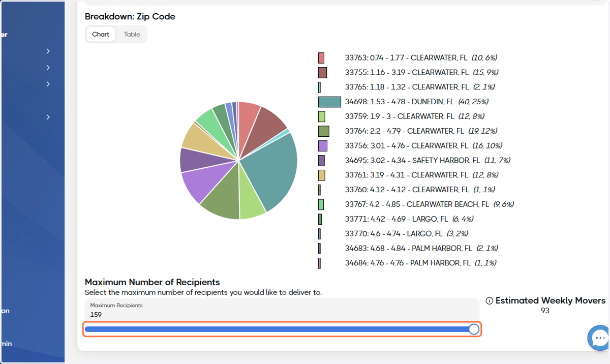Click the '34695 SAFETY HARBOR, FL' legend label
The image size is (610, 364).
pos(413,161)
